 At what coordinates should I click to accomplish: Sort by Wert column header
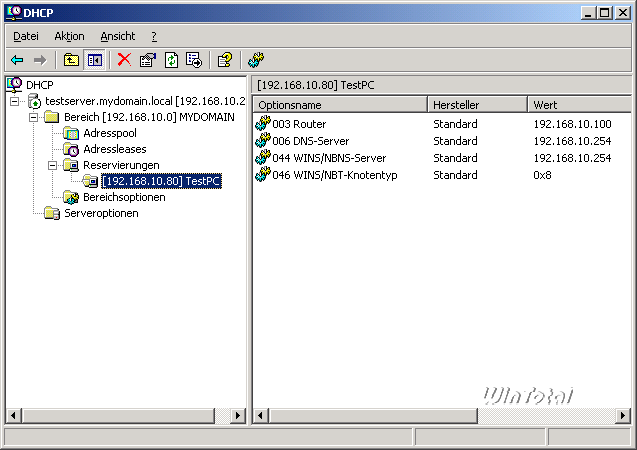click(x=579, y=105)
